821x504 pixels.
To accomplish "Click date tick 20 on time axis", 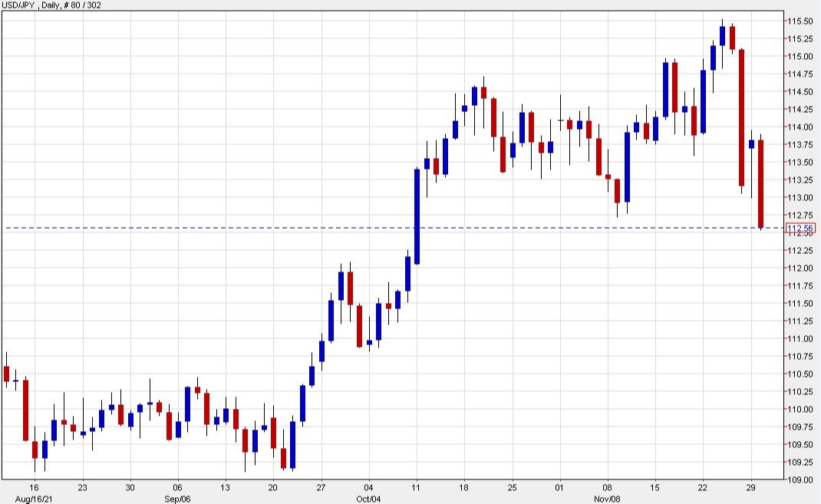I will [273, 488].
